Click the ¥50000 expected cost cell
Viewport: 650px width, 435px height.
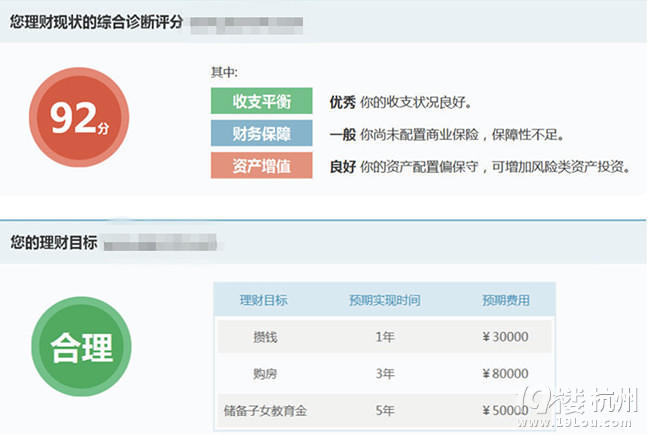click(505, 411)
